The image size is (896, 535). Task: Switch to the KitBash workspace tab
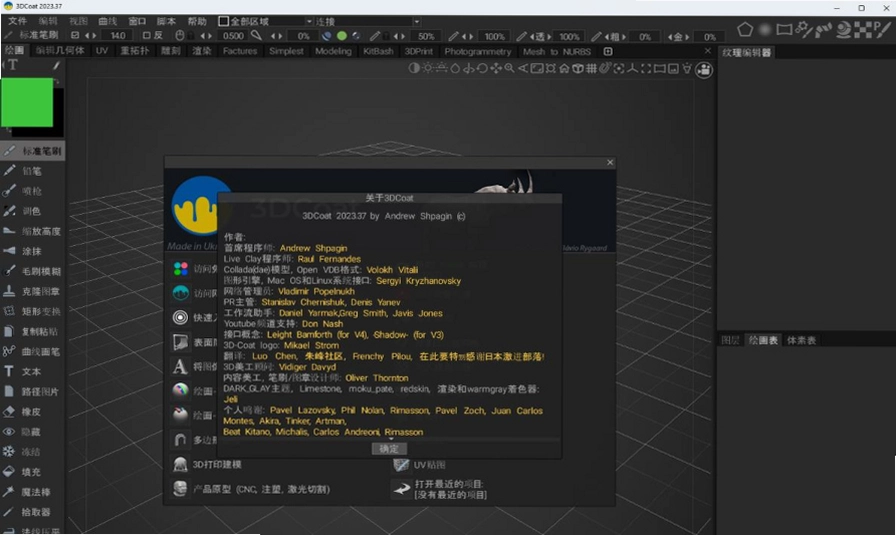click(x=378, y=51)
